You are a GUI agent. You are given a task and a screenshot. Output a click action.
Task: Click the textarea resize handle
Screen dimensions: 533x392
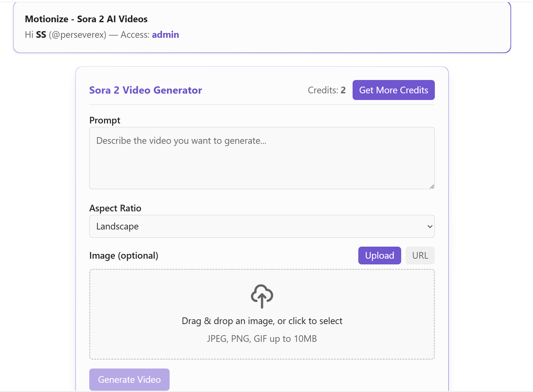432,187
